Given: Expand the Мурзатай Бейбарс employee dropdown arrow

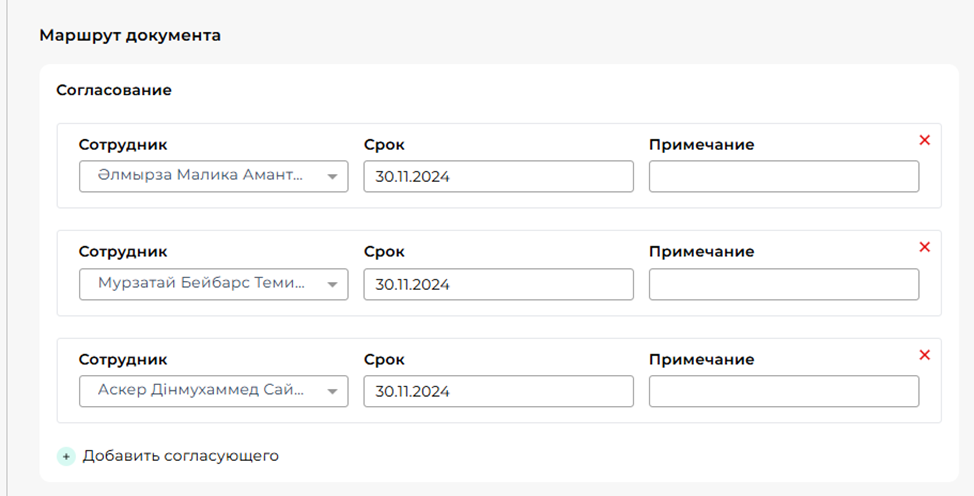Looking at the screenshot, I should 332,284.
